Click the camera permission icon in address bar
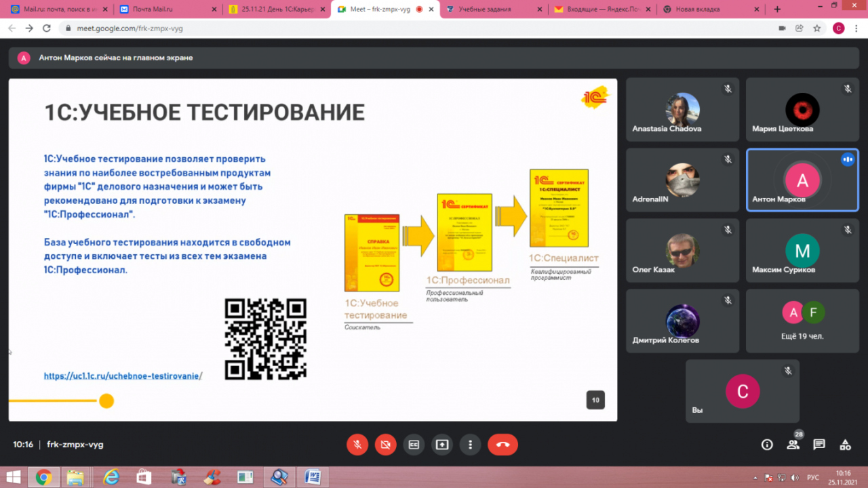This screenshot has width=868, height=488. [x=782, y=28]
